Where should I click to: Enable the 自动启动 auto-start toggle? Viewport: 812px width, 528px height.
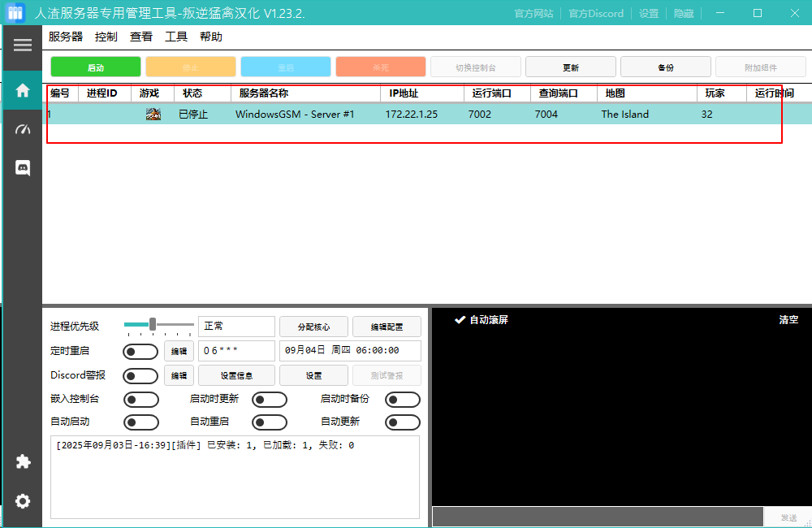[140, 422]
